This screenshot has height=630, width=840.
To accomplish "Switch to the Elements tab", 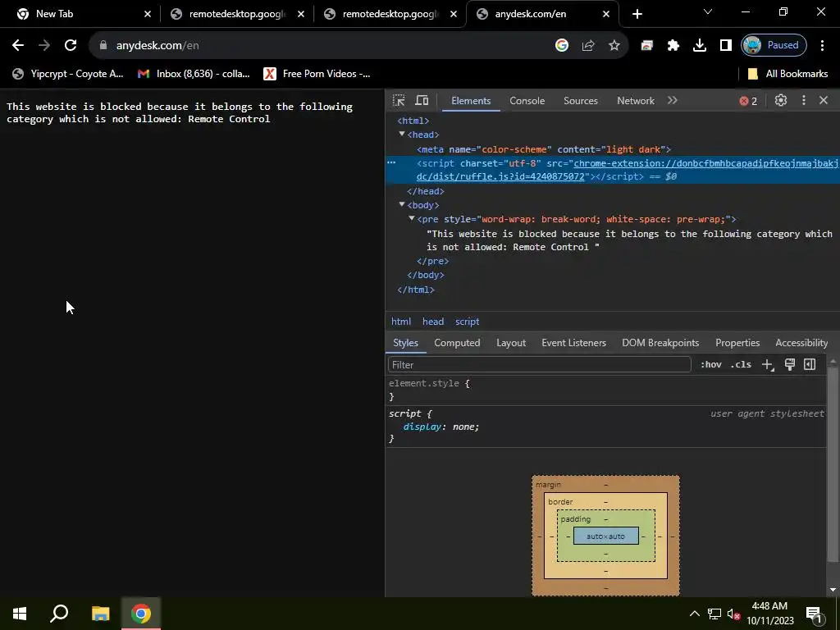I will coord(471,101).
